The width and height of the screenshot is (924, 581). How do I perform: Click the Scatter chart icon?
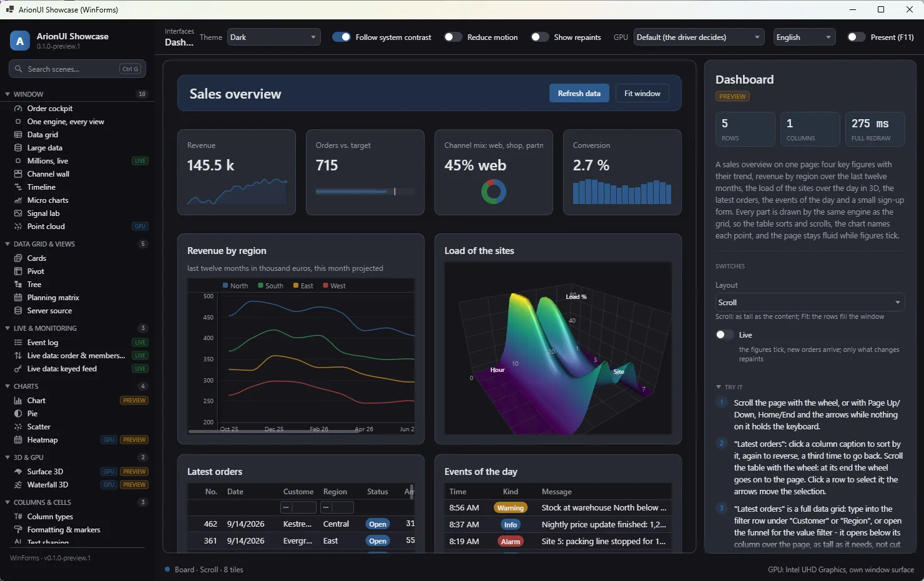(18, 427)
